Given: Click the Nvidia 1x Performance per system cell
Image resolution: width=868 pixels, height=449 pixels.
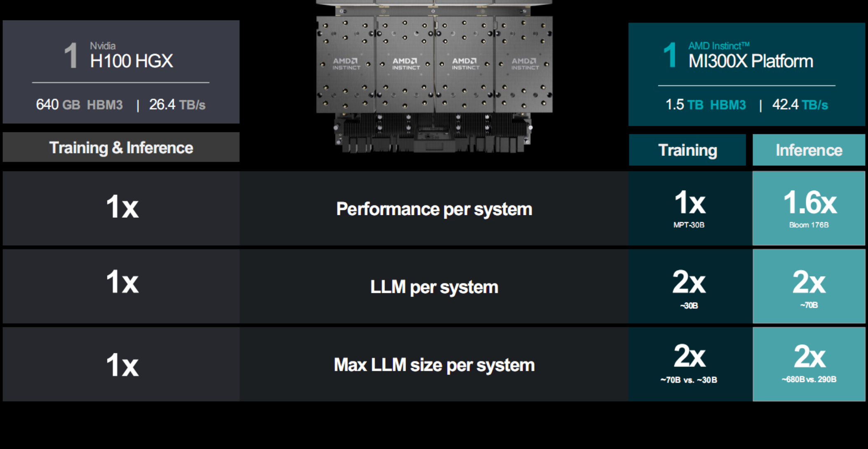Looking at the screenshot, I should point(122,208).
